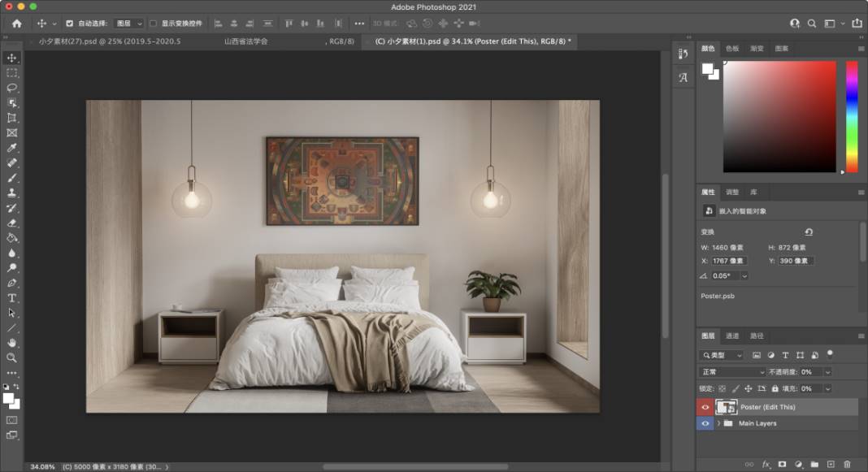Expand the Main Layers group
Viewport: 868px width, 472px height.
click(x=718, y=423)
